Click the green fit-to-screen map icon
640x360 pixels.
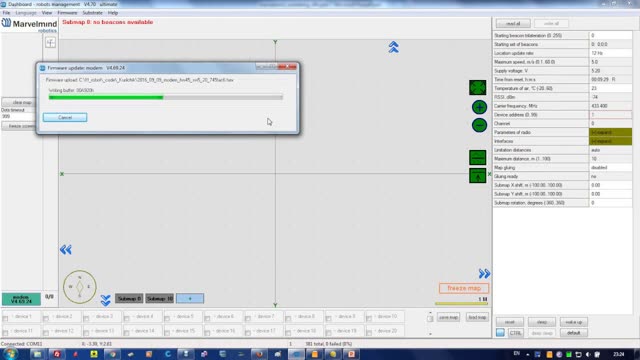pos(478,87)
